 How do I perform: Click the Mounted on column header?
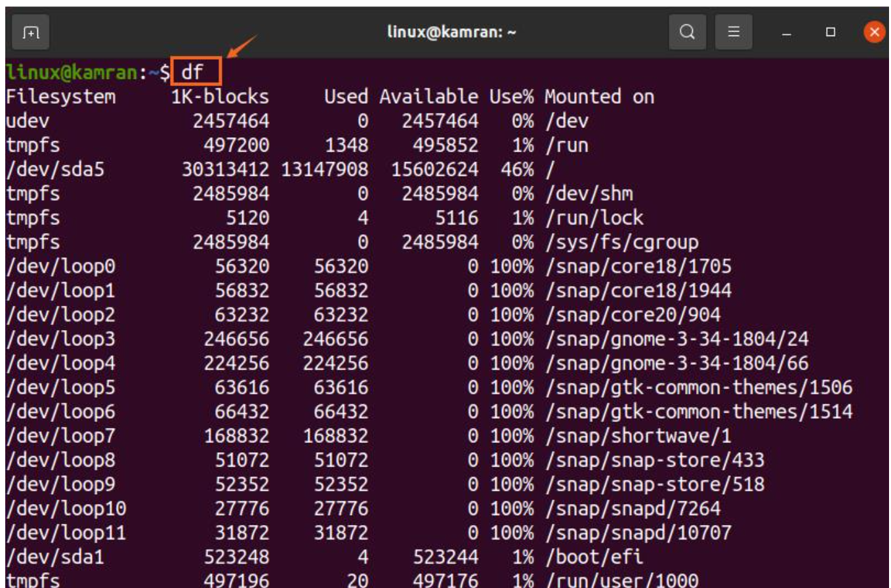click(x=599, y=97)
